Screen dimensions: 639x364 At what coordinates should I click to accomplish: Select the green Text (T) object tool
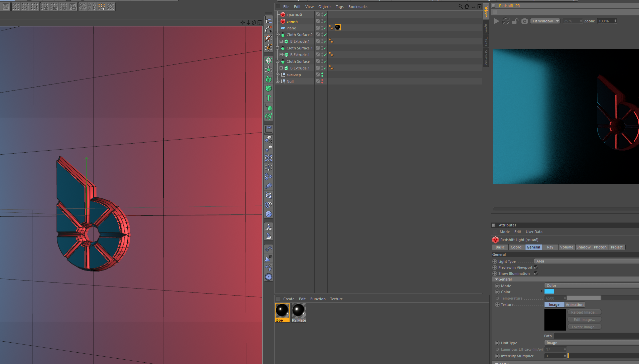pyautogui.click(x=269, y=98)
